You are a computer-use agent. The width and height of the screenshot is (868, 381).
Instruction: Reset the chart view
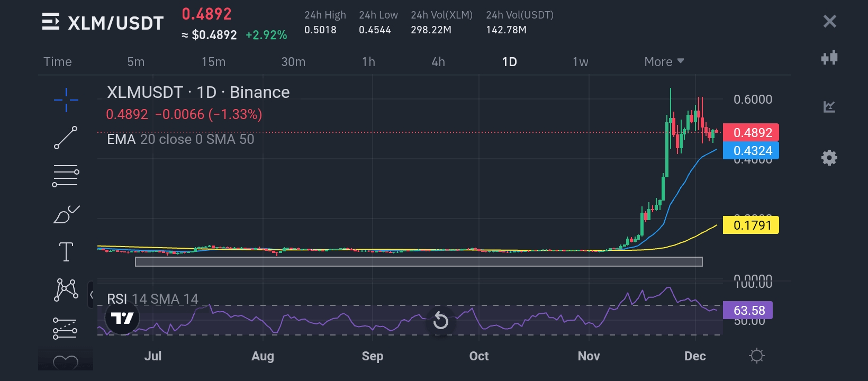click(440, 321)
